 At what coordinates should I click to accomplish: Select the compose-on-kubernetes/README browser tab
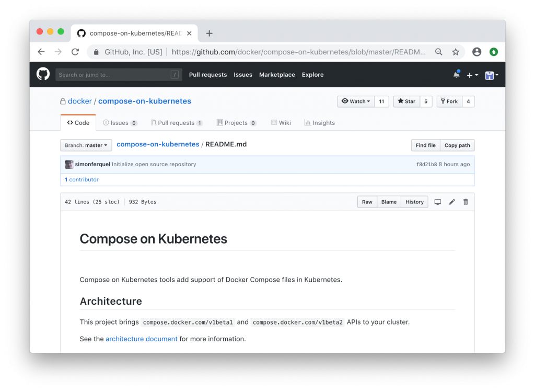(x=134, y=33)
